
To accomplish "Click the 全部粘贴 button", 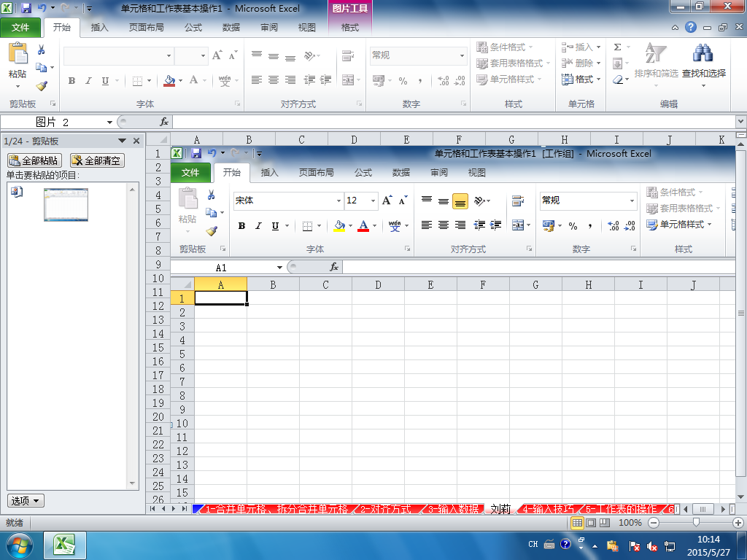I will tap(34, 160).
